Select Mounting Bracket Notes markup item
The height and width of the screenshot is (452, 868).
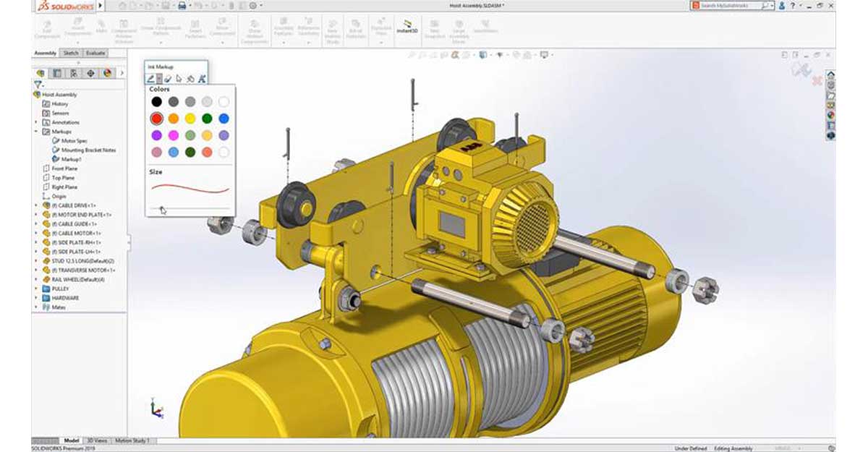pos(88,150)
